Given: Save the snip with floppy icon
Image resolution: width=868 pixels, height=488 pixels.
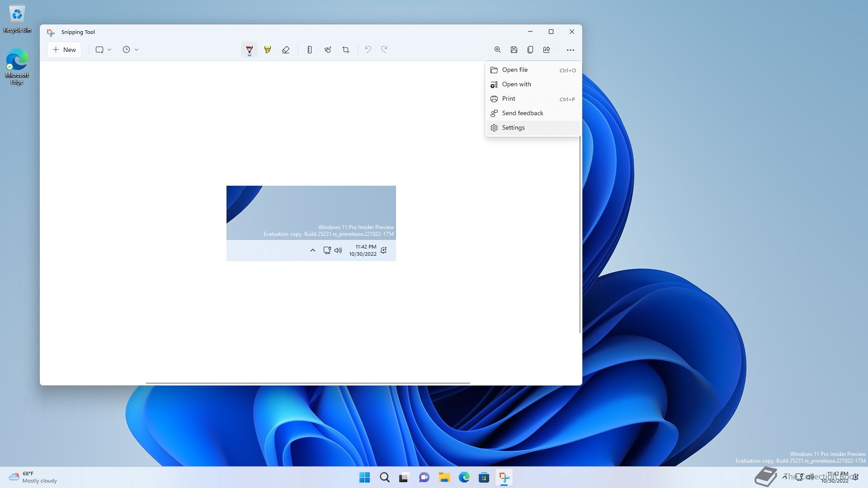Looking at the screenshot, I should pyautogui.click(x=514, y=50).
